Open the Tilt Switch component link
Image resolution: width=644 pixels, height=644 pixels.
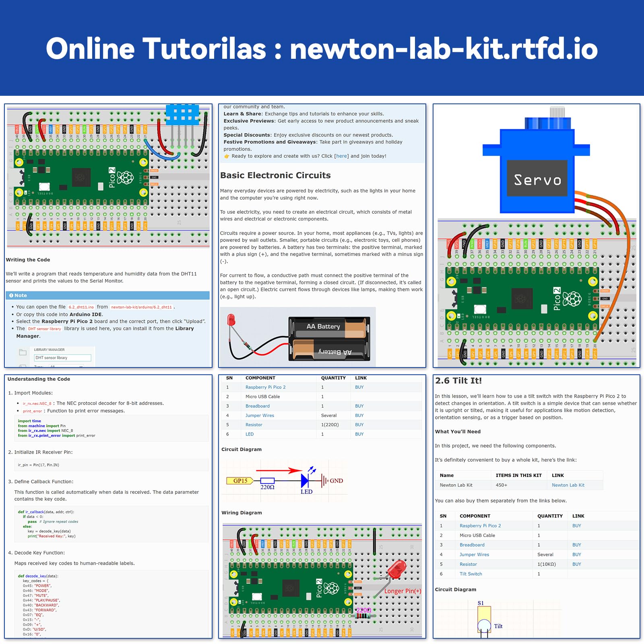tap(471, 574)
